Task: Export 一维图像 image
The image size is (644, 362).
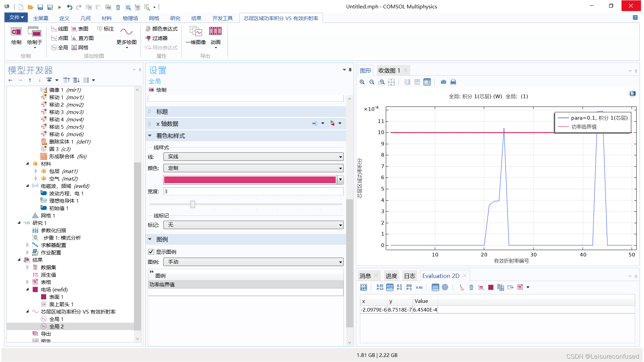Action: [196, 36]
